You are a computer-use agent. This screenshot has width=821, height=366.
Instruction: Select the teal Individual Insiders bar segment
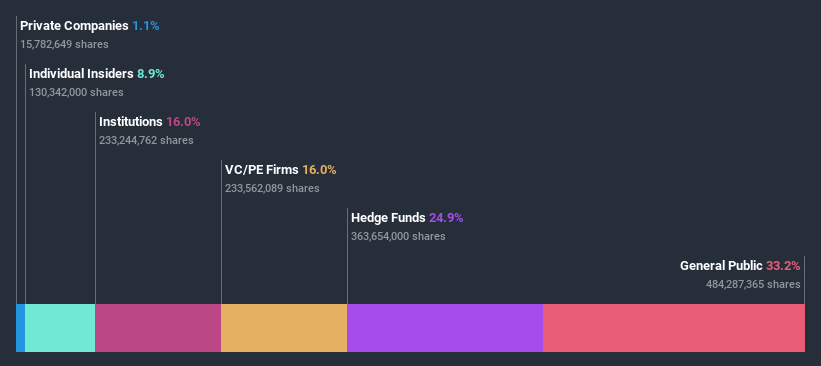point(60,328)
